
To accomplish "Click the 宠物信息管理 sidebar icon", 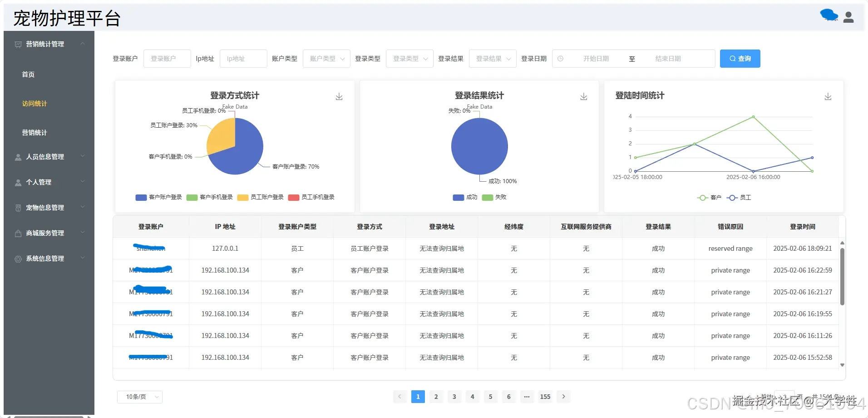I will point(18,208).
